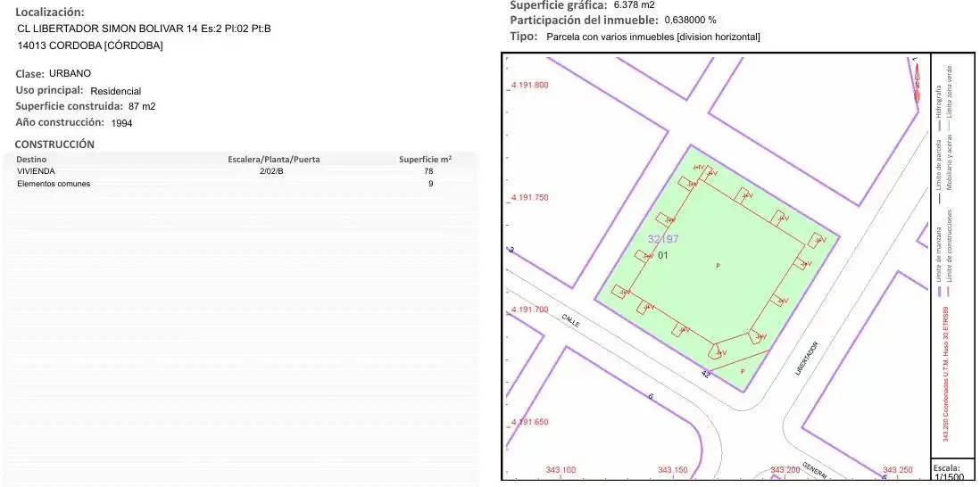Viewport: 980px width, 487px height.
Task: Click the 'CALLE' street label on the map
Action: click(570, 321)
